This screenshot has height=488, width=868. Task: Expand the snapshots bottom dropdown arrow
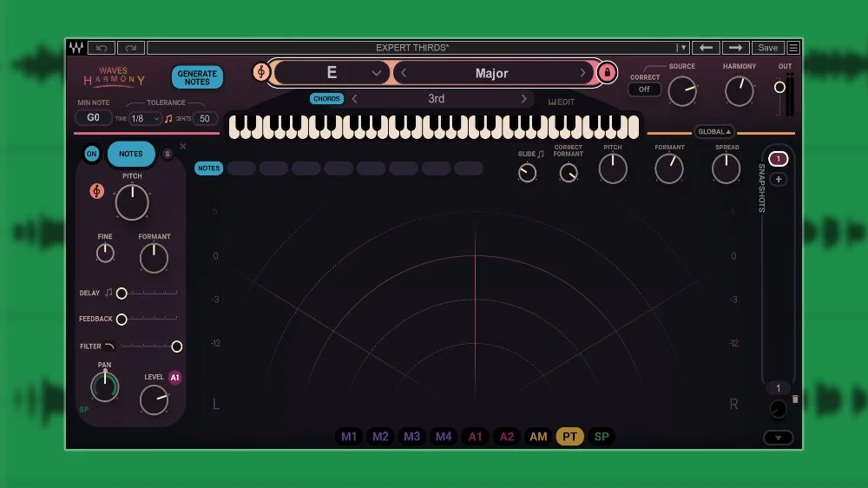779,438
